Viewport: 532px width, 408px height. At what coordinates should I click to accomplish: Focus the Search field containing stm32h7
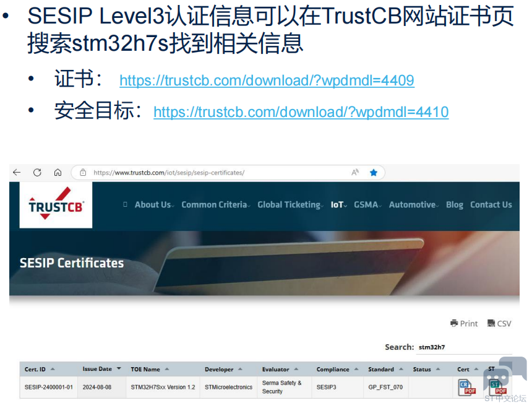(x=464, y=347)
